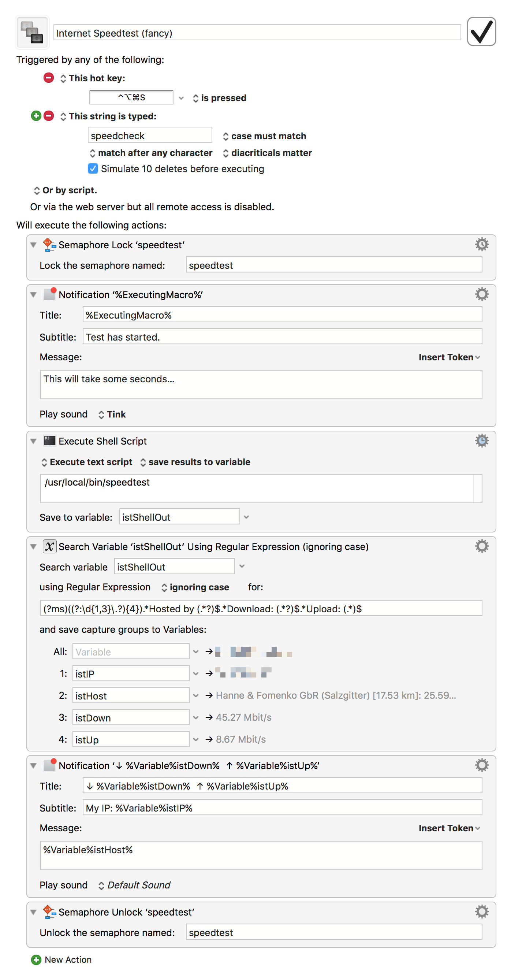This screenshot has height=980, width=511.
Task: Collapse the '%ExecutingMacro%' Notification action
Action: pos(33,295)
